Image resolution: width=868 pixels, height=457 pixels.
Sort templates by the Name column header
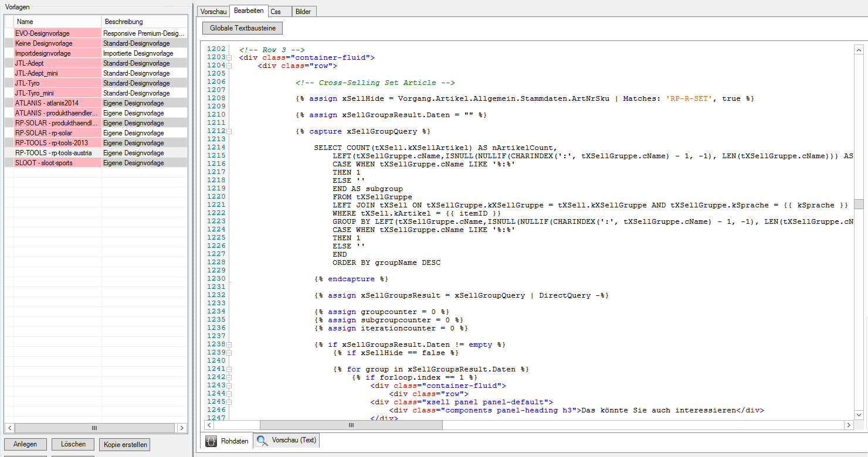point(57,22)
